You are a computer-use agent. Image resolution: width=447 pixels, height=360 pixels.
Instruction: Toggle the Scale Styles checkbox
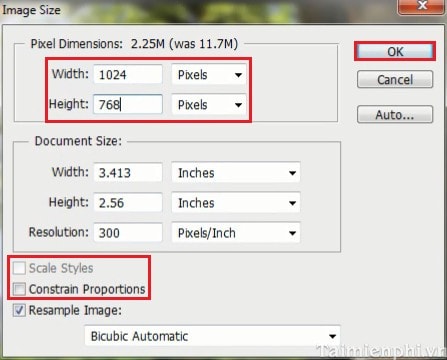click(x=19, y=268)
